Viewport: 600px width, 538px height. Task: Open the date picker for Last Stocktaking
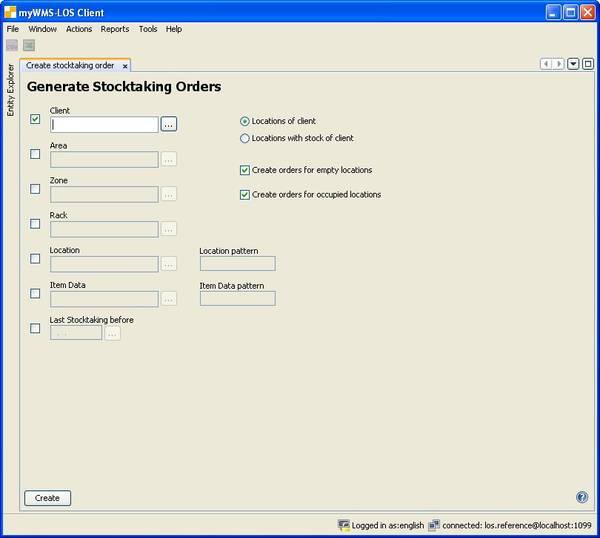pyautogui.click(x=112, y=333)
